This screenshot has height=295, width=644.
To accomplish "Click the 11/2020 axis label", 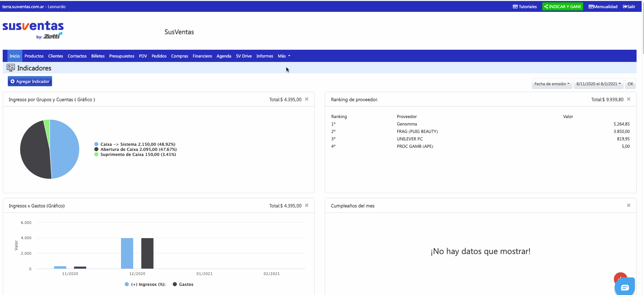I will click(x=70, y=274).
